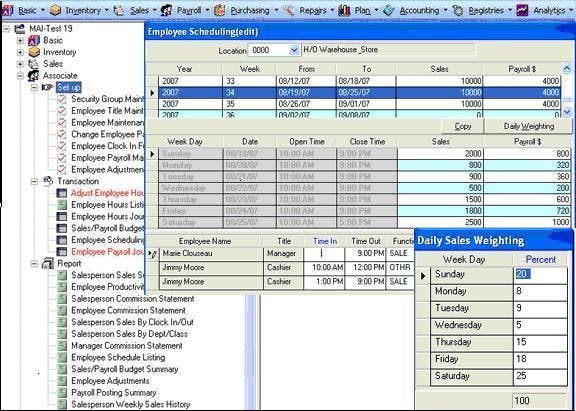The image size is (576, 411).
Task: Click the icon beside Employee Hours Listing
Action: coord(62,205)
